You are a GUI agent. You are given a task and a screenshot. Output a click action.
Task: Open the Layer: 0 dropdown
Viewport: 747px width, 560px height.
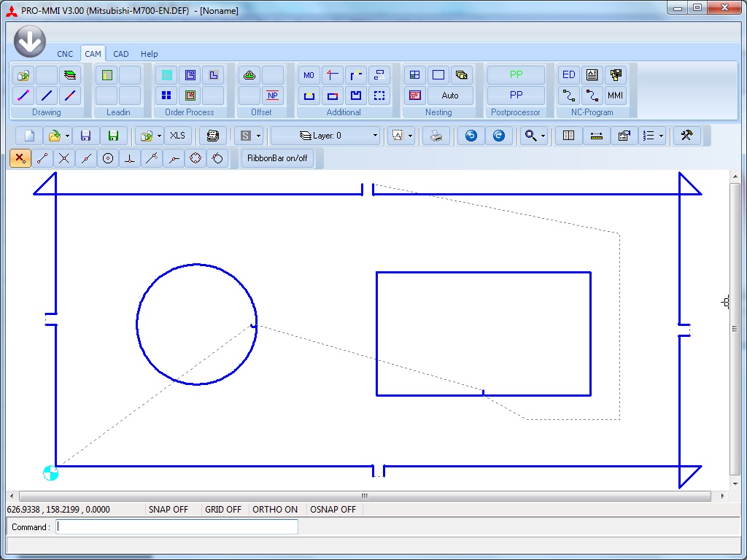point(325,136)
